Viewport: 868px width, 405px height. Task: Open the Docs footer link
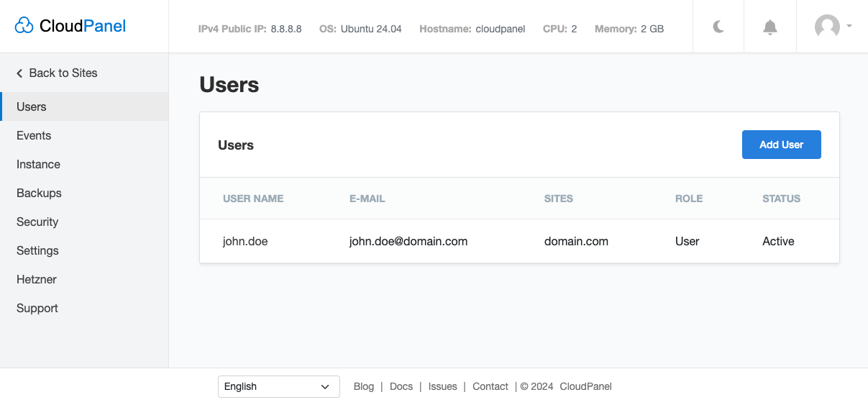tap(401, 386)
